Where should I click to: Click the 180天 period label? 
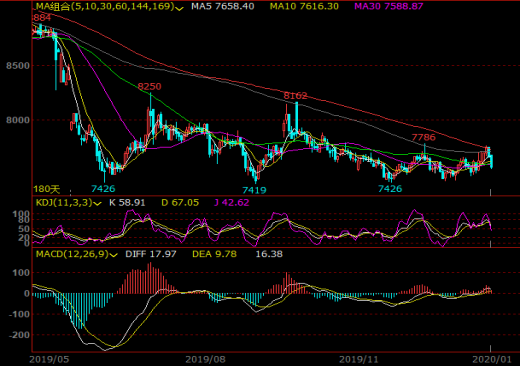coord(46,189)
